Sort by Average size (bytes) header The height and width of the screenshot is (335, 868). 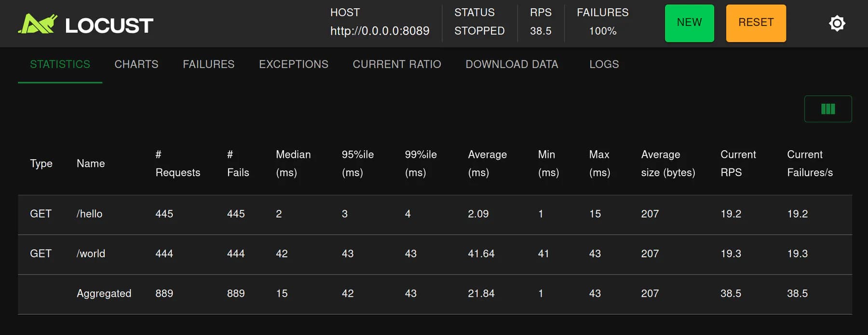coord(668,164)
